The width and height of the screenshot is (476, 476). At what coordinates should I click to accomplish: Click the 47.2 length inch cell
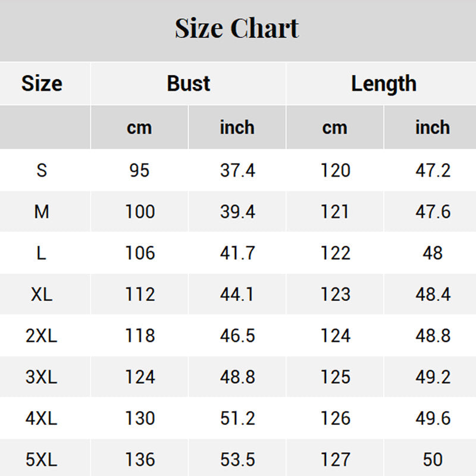tap(433, 171)
